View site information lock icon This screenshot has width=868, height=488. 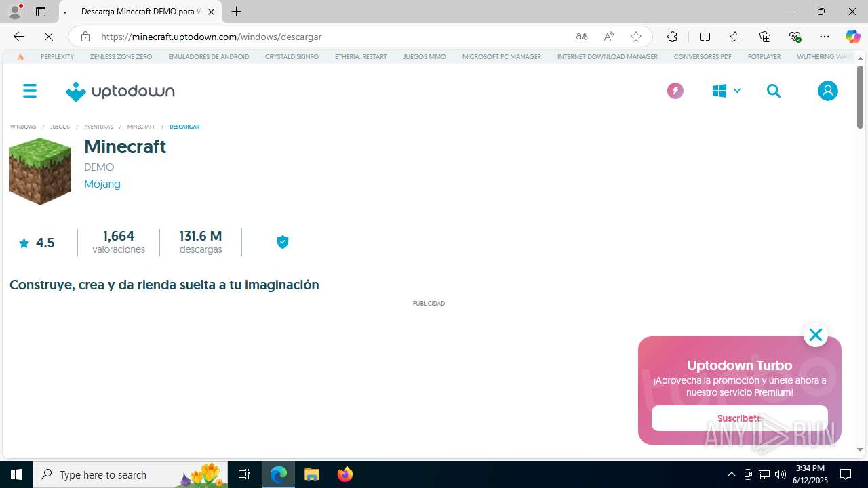tap(85, 37)
